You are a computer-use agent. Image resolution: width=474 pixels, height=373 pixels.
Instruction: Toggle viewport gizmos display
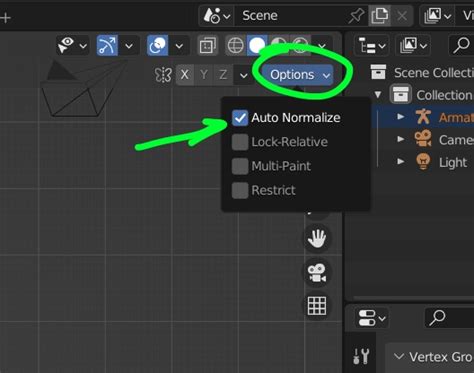[x=107, y=45]
